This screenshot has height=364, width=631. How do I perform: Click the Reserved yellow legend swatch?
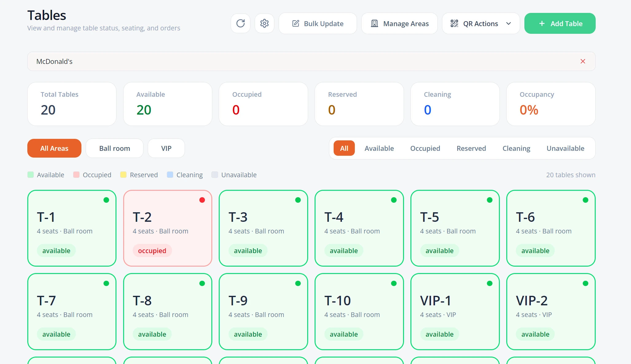pyautogui.click(x=123, y=175)
